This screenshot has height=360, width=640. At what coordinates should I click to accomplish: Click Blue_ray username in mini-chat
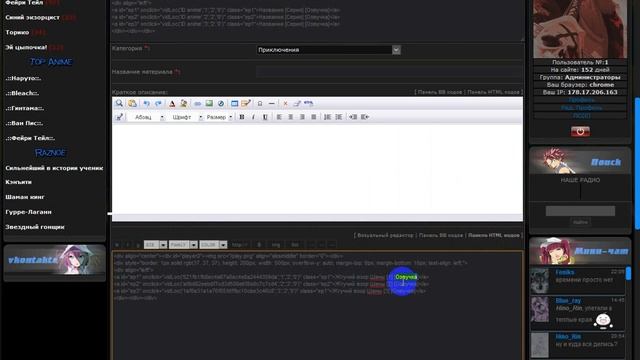click(568, 300)
